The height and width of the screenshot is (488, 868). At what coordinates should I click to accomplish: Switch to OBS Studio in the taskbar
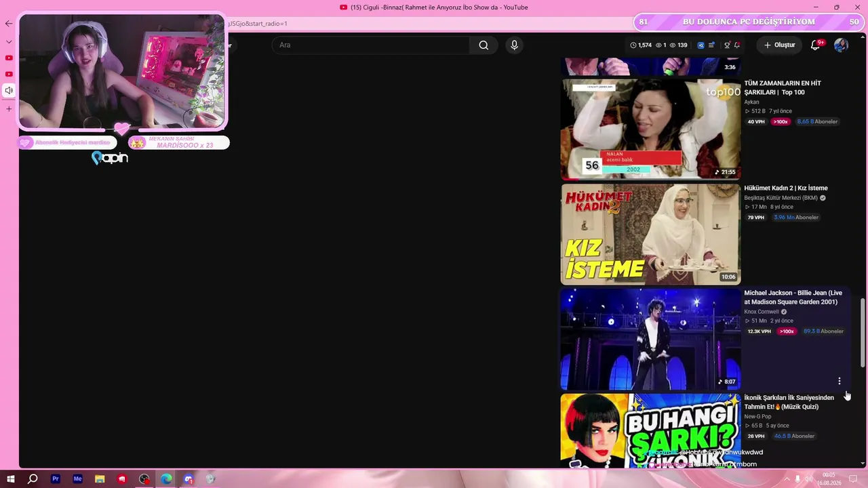(x=144, y=479)
